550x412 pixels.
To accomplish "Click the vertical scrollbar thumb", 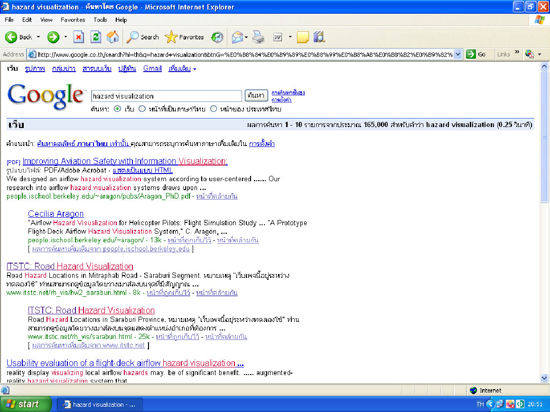I will [544, 136].
